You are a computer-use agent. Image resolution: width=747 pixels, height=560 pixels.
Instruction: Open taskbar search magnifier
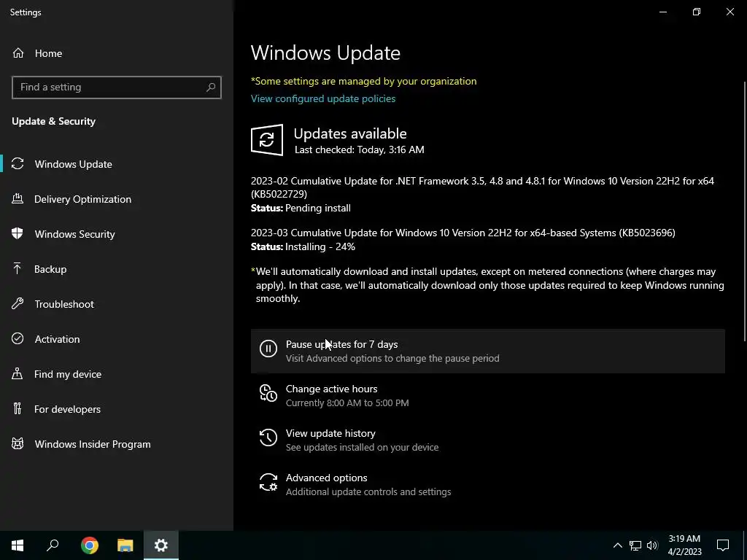(53, 545)
